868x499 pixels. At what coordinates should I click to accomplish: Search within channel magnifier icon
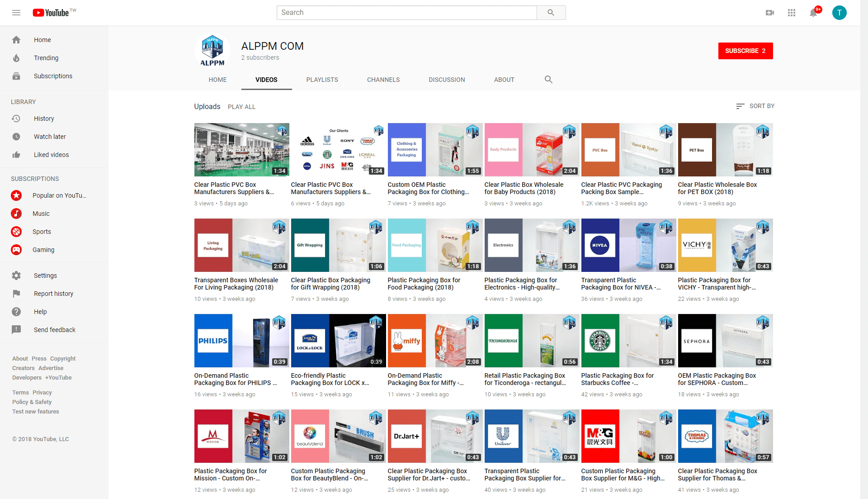pos(548,80)
